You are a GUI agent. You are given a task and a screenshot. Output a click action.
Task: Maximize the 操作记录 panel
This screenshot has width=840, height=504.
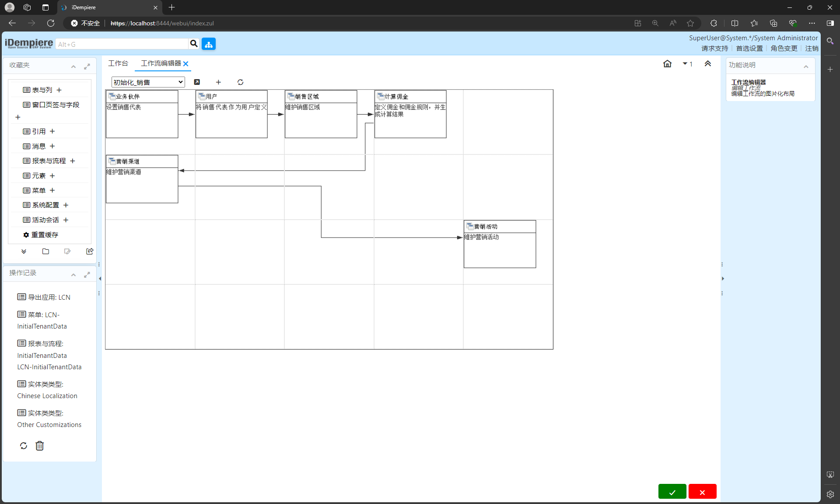pos(87,275)
